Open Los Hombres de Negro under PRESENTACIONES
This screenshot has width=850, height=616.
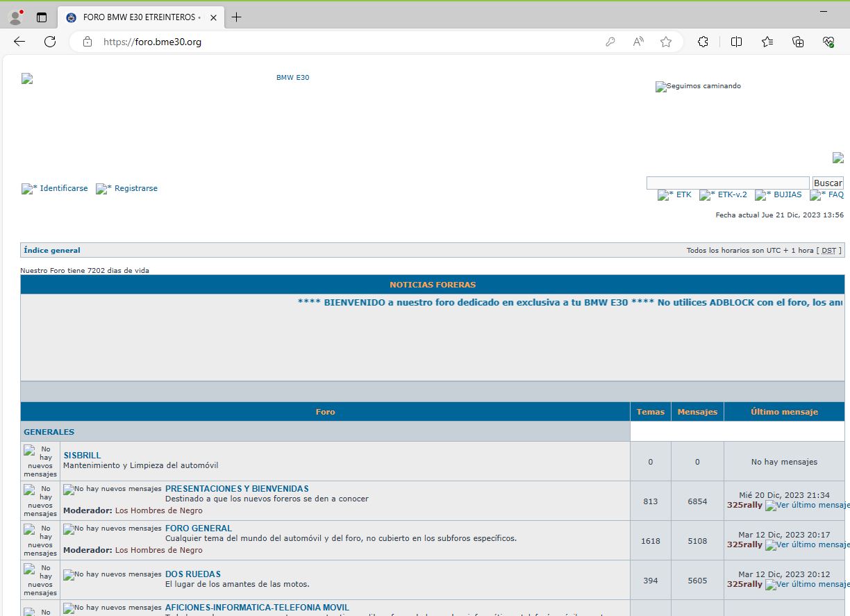(159, 510)
